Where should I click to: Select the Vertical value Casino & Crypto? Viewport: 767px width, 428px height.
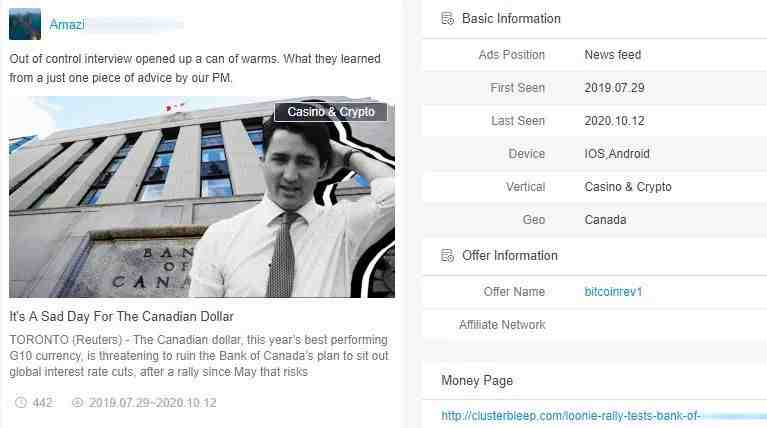click(628, 187)
